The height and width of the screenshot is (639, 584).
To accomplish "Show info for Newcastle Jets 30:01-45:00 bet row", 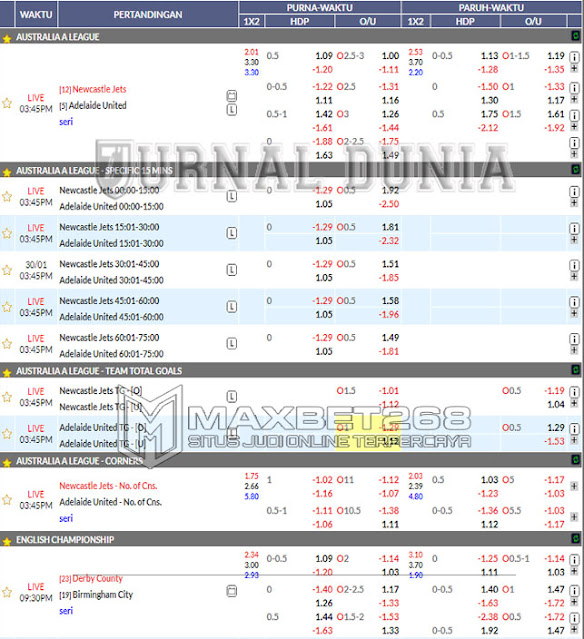I will [574, 265].
